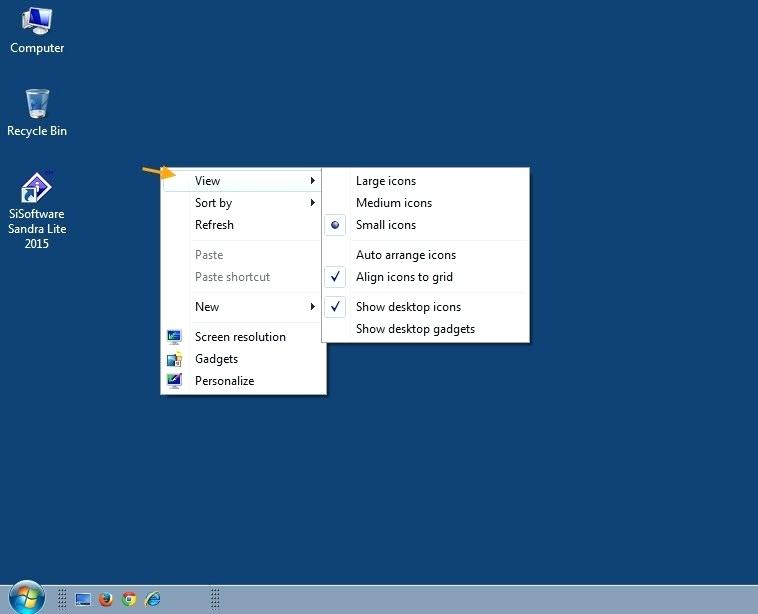Launch Internet Explorer from the taskbar

click(x=153, y=599)
